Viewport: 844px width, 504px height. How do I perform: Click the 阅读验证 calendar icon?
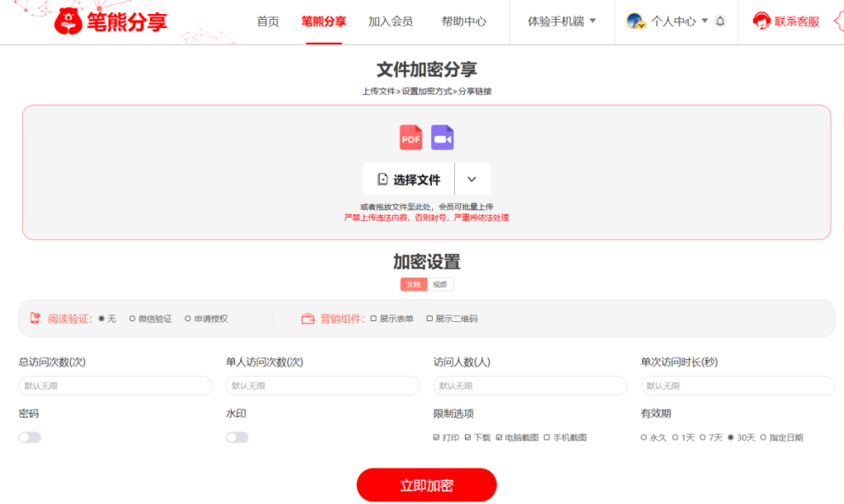point(34,318)
